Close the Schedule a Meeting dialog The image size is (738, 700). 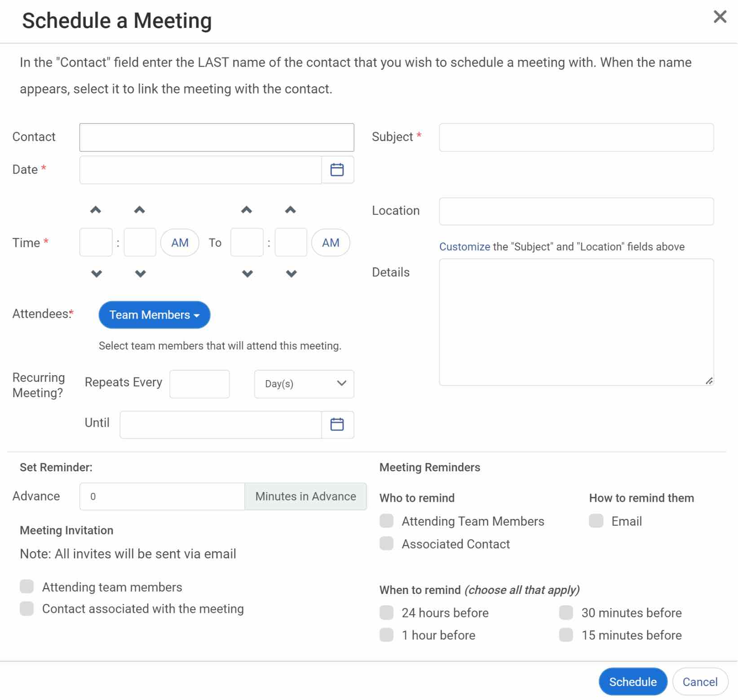720,17
